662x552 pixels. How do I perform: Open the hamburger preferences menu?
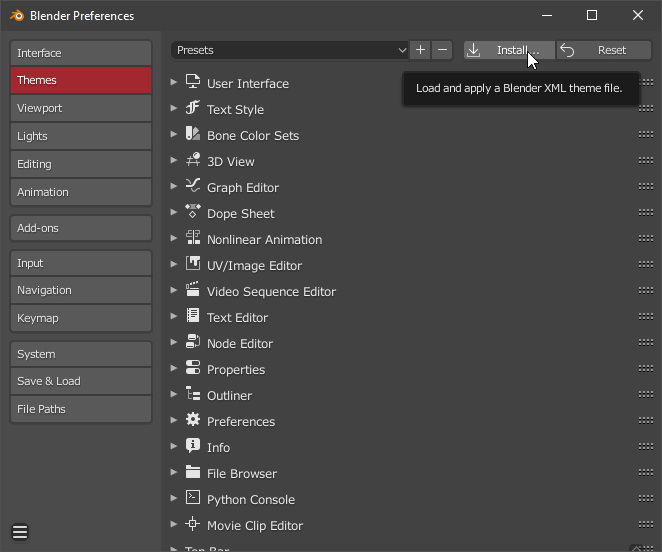click(20, 532)
